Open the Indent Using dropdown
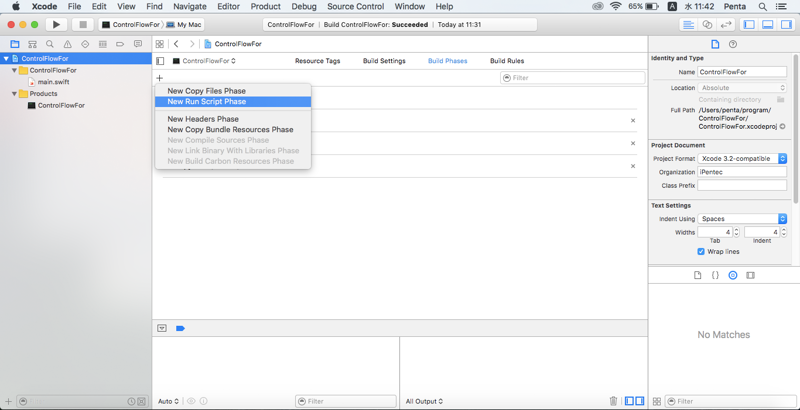 click(742, 219)
